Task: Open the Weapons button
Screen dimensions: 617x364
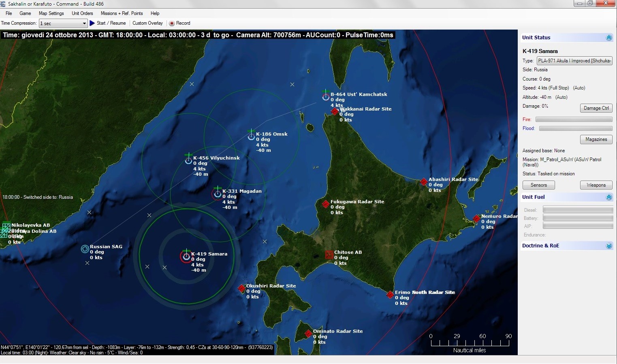Action: (596, 185)
